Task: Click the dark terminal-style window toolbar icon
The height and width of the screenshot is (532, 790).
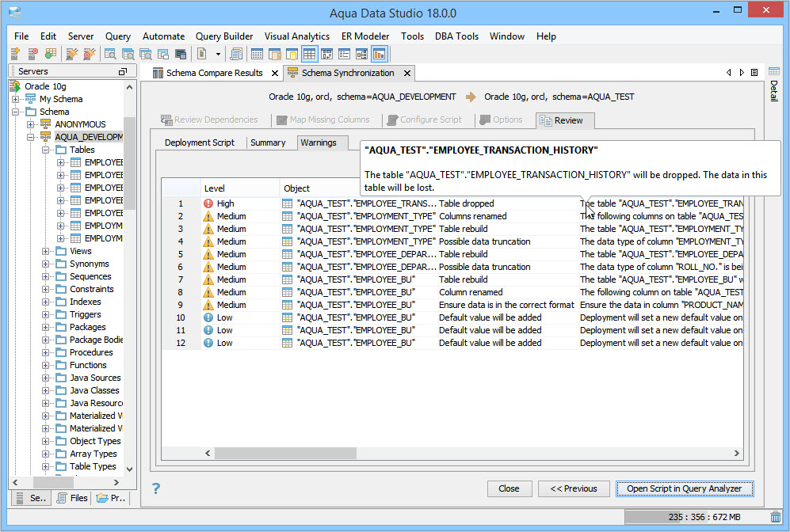Action: [181, 54]
